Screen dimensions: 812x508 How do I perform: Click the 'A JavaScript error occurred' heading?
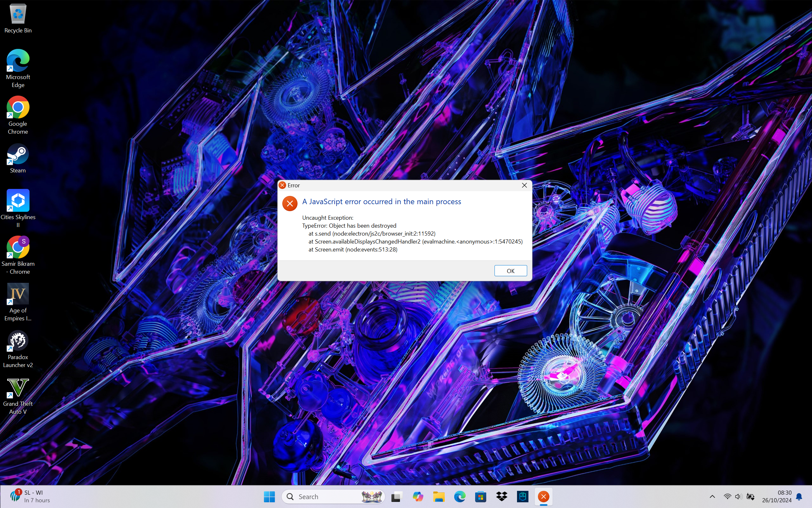[x=382, y=202]
